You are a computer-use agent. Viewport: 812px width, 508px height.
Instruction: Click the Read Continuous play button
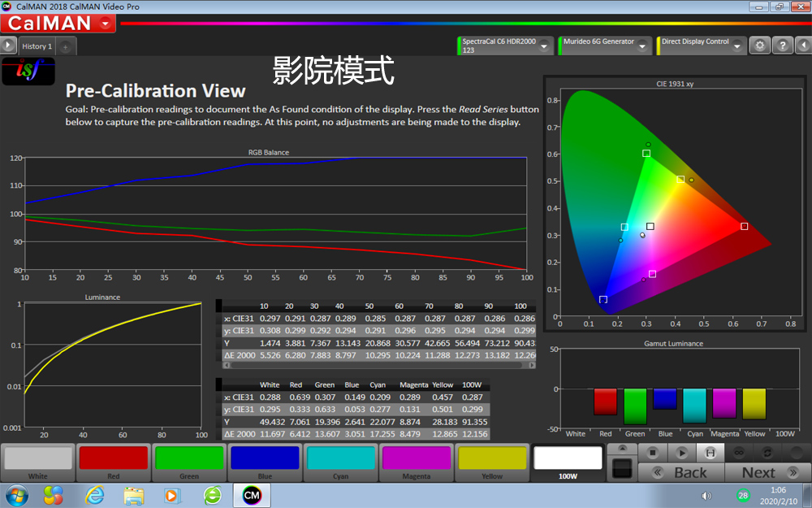[x=681, y=453]
